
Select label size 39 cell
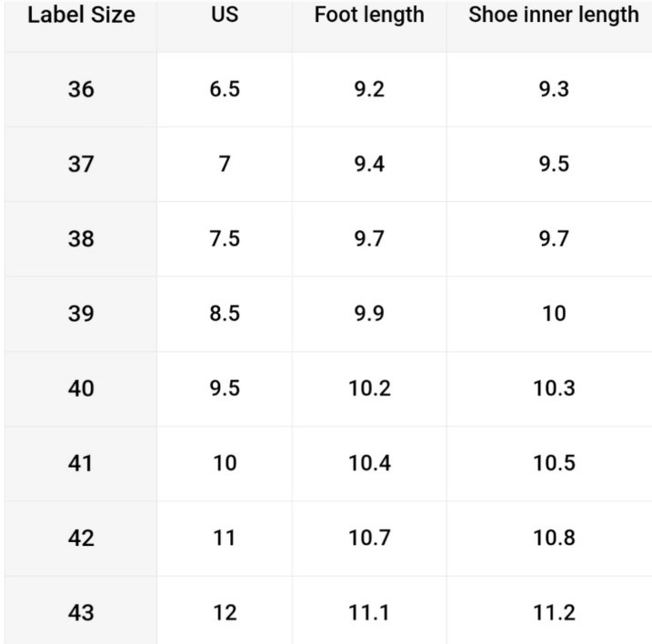[x=81, y=314]
